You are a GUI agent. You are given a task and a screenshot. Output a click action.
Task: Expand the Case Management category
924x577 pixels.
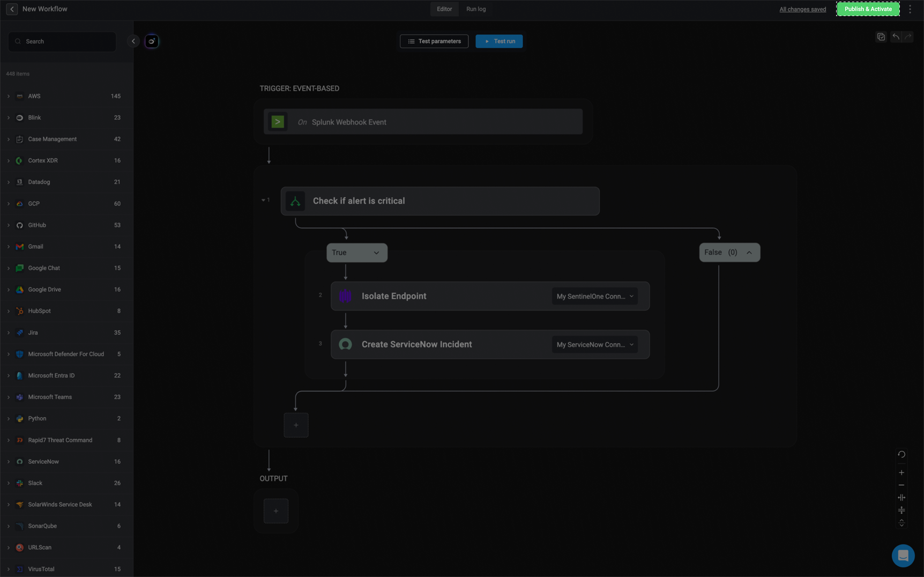9,139
